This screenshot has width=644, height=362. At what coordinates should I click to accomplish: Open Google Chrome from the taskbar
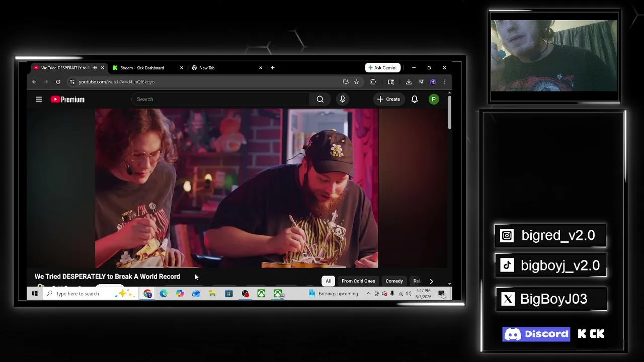[147, 294]
